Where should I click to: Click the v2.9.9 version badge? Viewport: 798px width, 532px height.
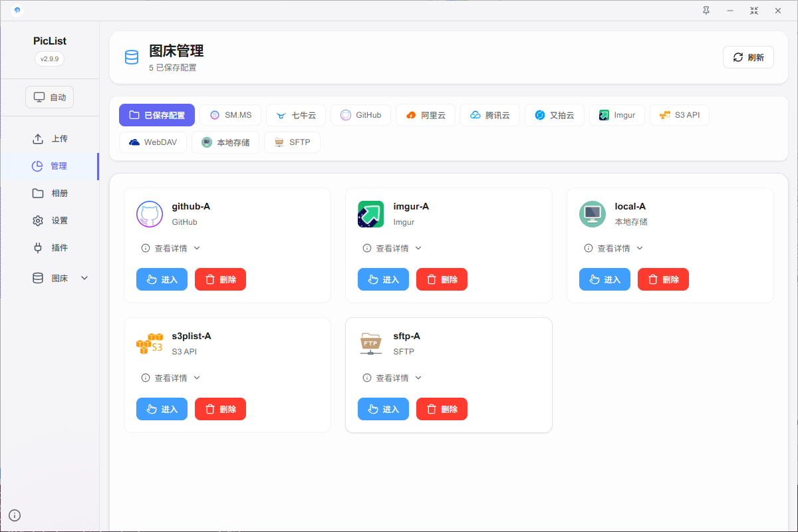49,59
